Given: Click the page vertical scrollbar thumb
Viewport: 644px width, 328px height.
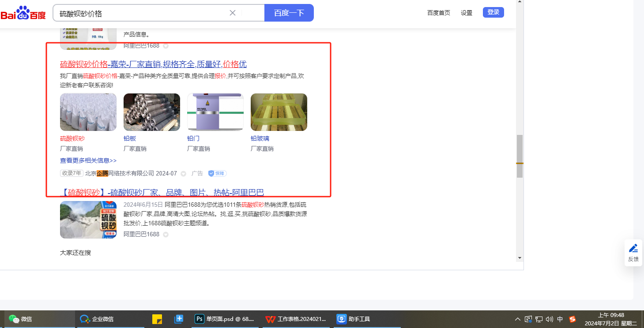Looking at the screenshot, I should coord(520,156).
